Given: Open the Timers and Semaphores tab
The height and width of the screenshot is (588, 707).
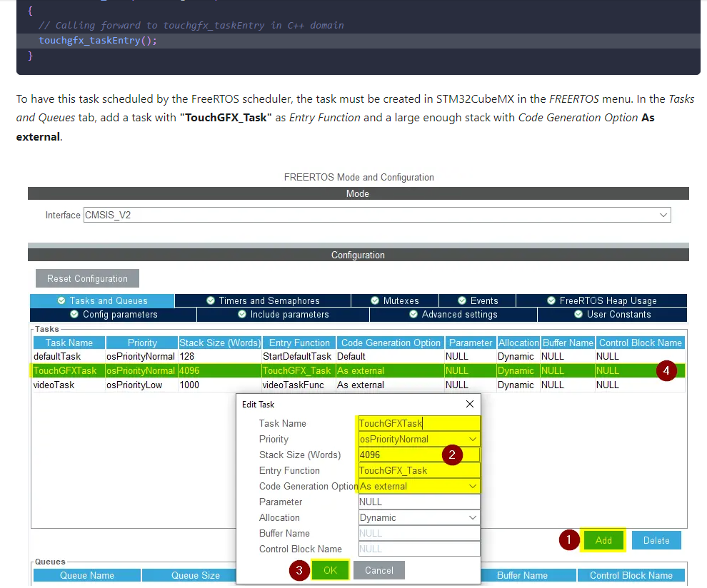Looking at the screenshot, I should (263, 300).
